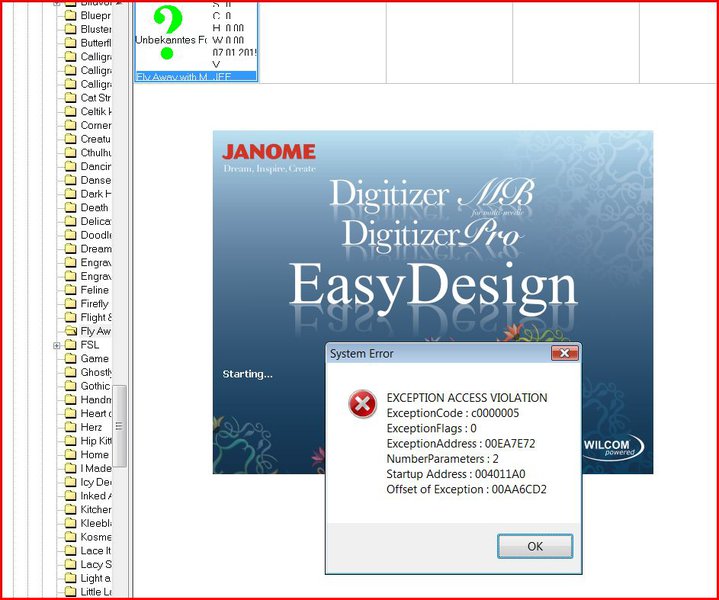Open the 'Firefly' folder

tap(94, 304)
